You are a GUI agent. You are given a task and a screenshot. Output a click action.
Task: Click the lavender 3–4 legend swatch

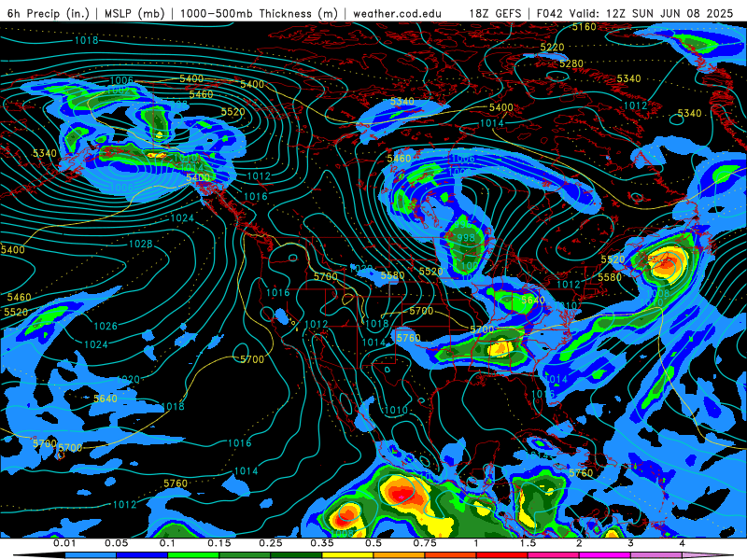pyautogui.click(x=656, y=555)
